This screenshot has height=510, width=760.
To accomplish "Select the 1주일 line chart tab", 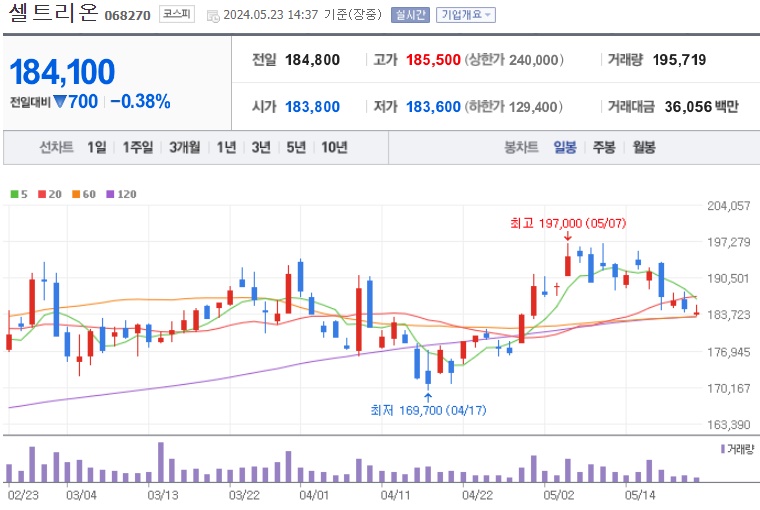I will click(x=138, y=147).
